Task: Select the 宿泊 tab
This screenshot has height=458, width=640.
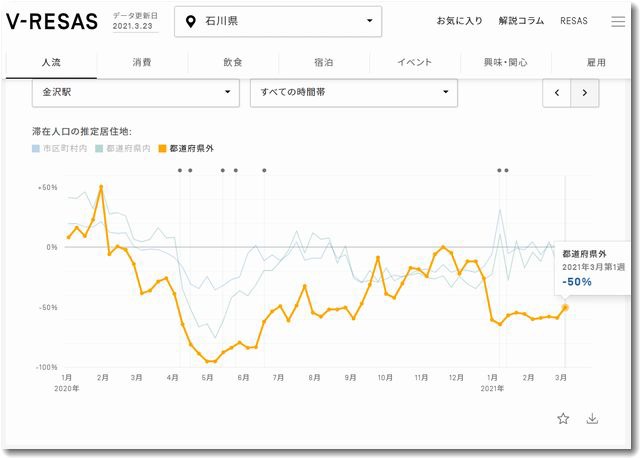Action: click(x=323, y=62)
